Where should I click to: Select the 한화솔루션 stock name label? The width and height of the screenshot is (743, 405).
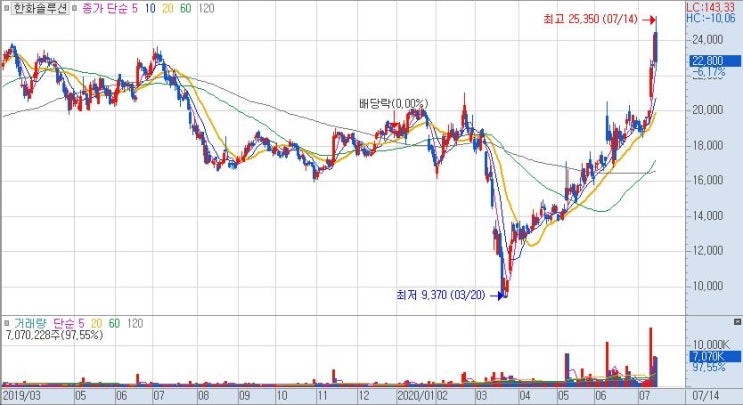(40, 9)
